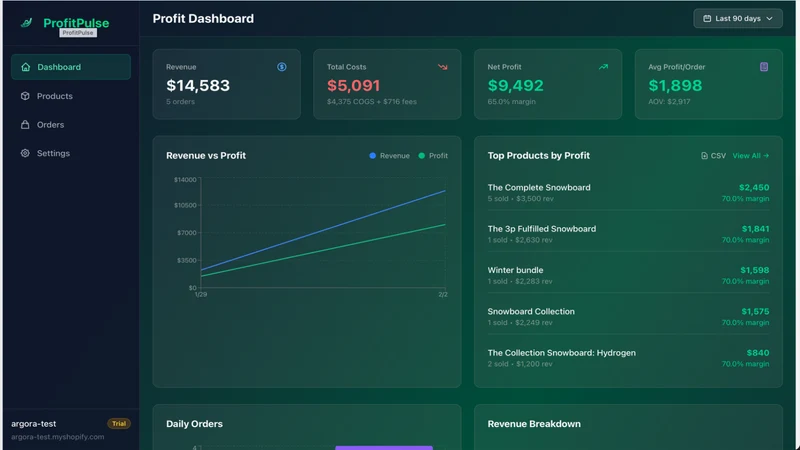Click the green profit line in chart

click(323, 250)
